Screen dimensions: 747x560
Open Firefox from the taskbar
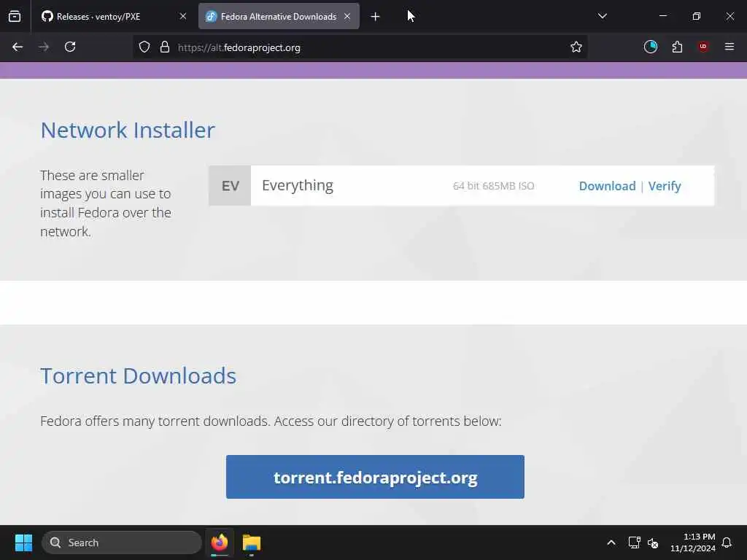tap(220, 542)
